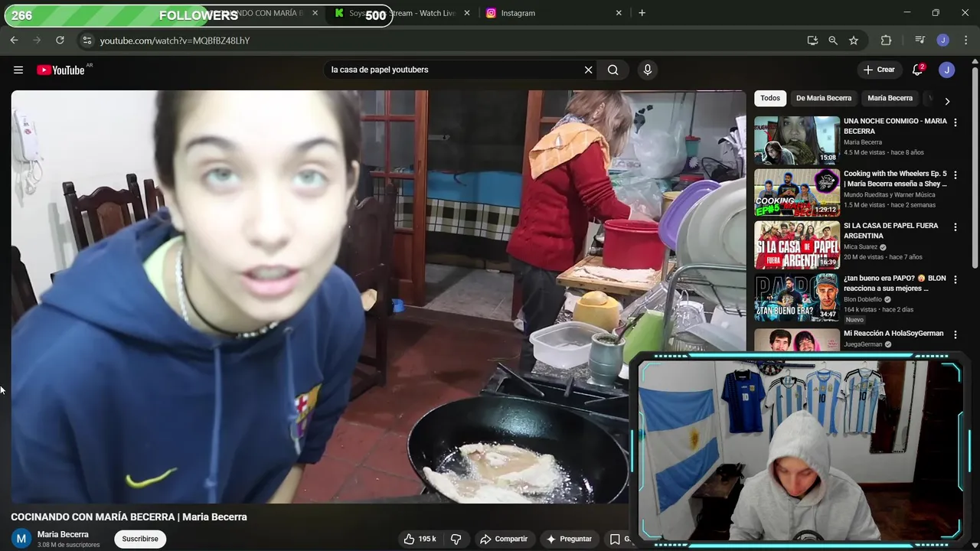Open SI LA CASA DE PAPEL FUERA ARGENTINA thumbnail
Image resolution: width=980 pixels, height=551 pixels.
click(797, 245)
